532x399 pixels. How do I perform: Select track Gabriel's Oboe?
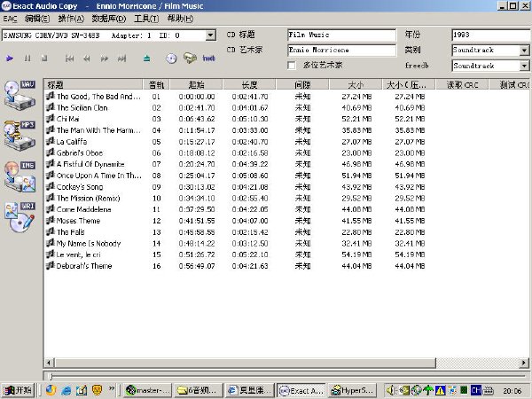click(x=80, y=153)
